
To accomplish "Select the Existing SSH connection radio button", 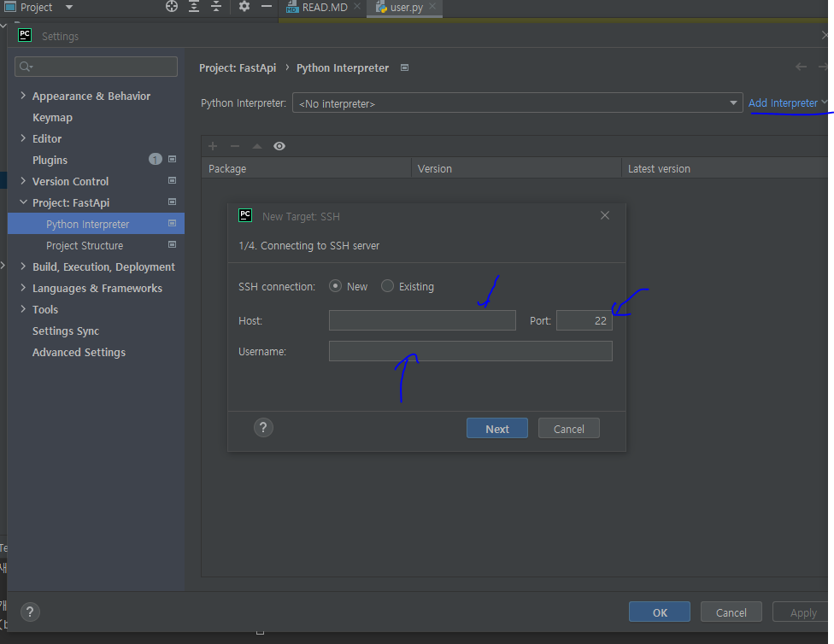I will pos(387,285).
